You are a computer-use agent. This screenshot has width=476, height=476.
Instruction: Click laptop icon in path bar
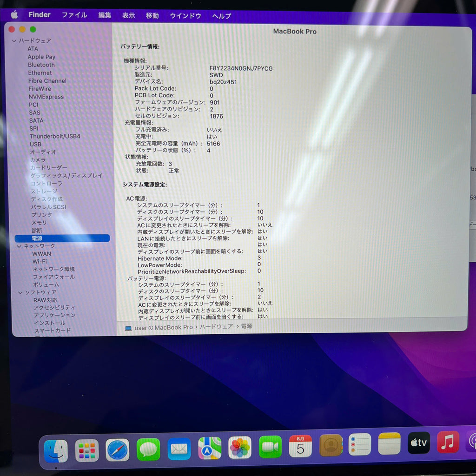pos(128,328)
